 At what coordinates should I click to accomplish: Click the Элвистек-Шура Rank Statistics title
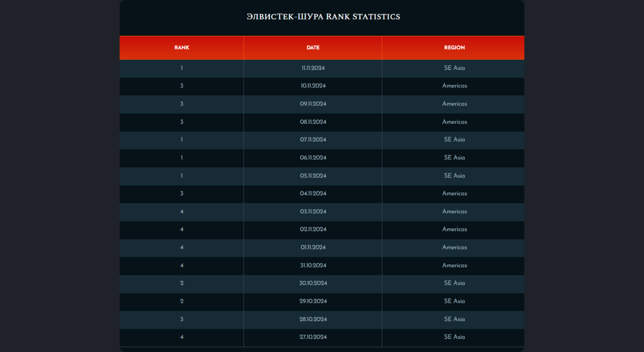point(323,17)
